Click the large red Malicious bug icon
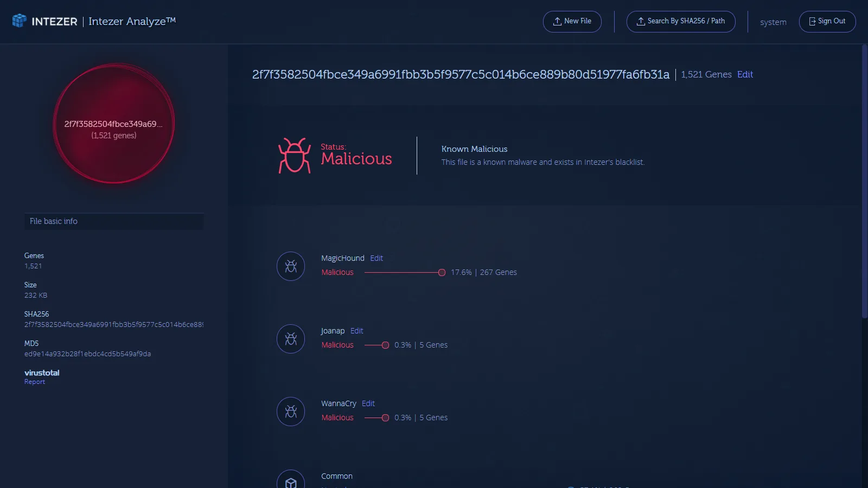This screenshot has width=868, height=488. pos(295,156)
